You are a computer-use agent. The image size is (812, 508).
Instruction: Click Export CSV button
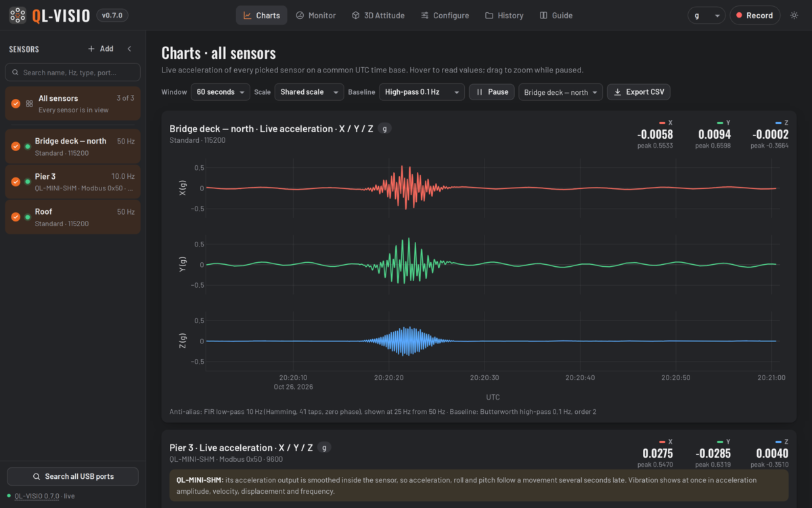click(x=639, y=92)
